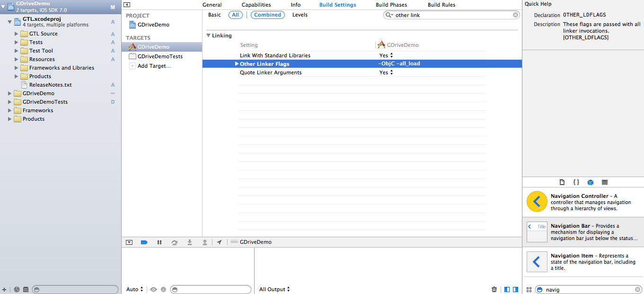Collapse the GTL.xcodeproj group

[x=9, y=22]
